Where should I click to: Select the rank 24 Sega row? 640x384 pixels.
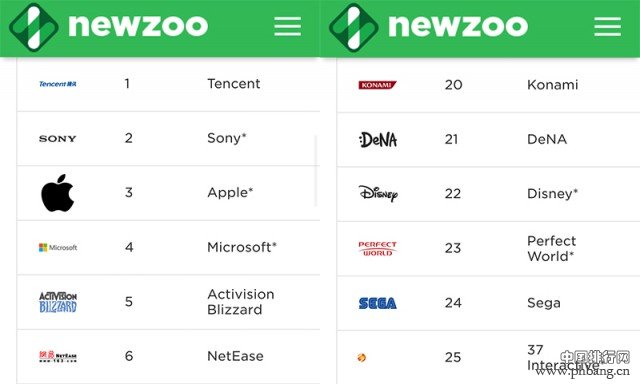pos(489,303)
